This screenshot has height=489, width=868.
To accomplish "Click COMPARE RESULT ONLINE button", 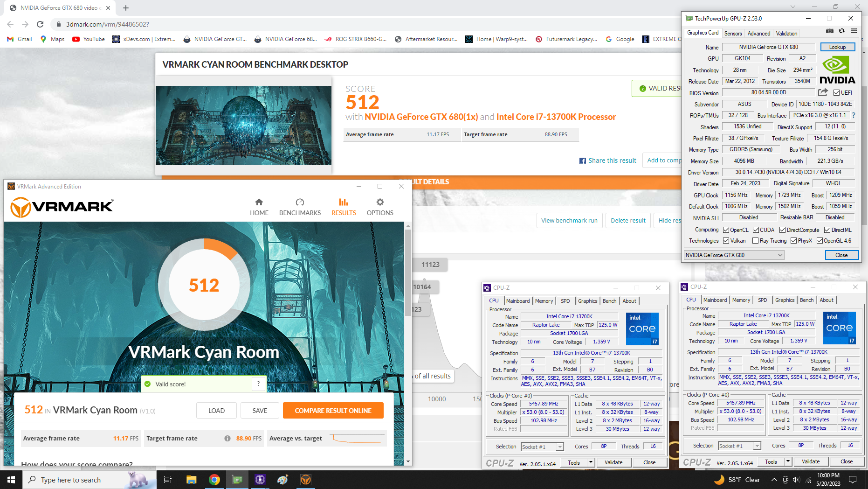I will pos(333,411).
